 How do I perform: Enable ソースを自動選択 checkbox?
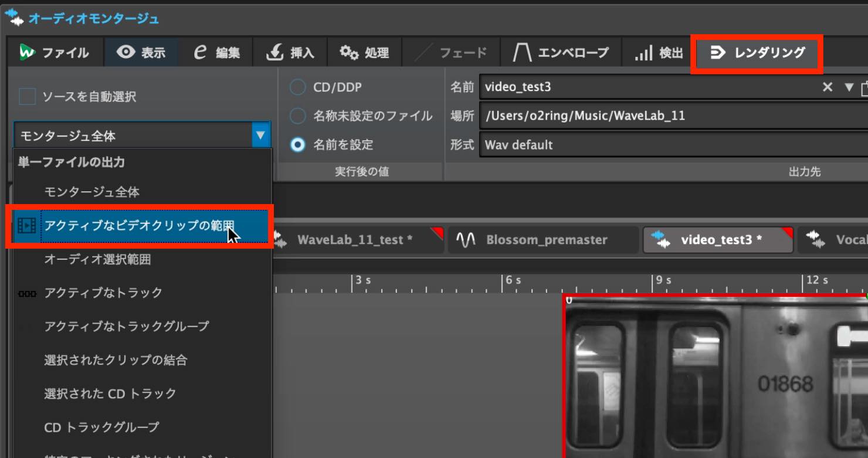(28, 97)
